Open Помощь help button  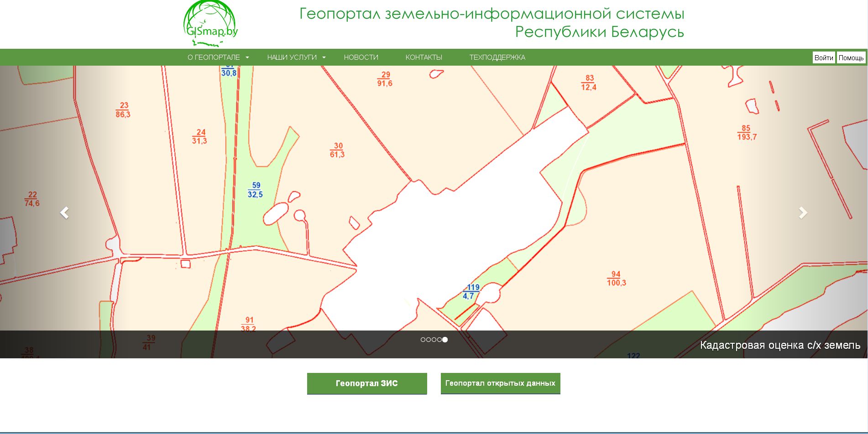point(851,58)
